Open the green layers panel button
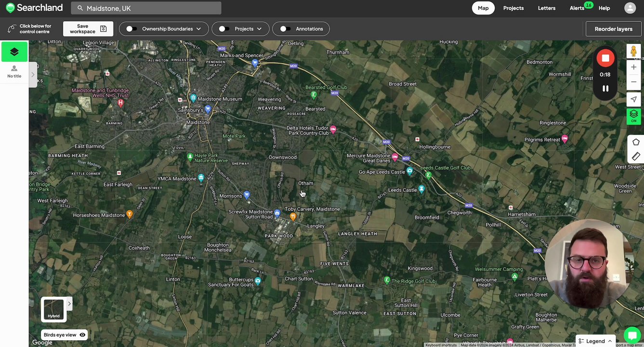 coord(14,52)
